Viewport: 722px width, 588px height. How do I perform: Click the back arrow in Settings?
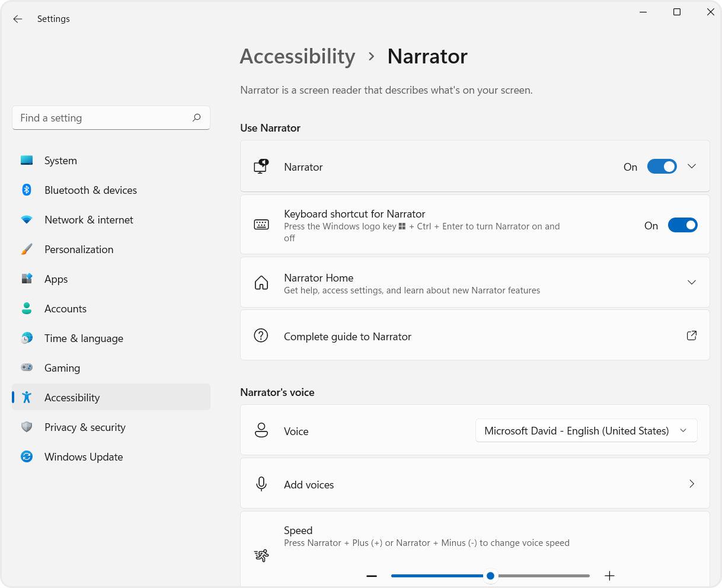click(x=17, y=18)
